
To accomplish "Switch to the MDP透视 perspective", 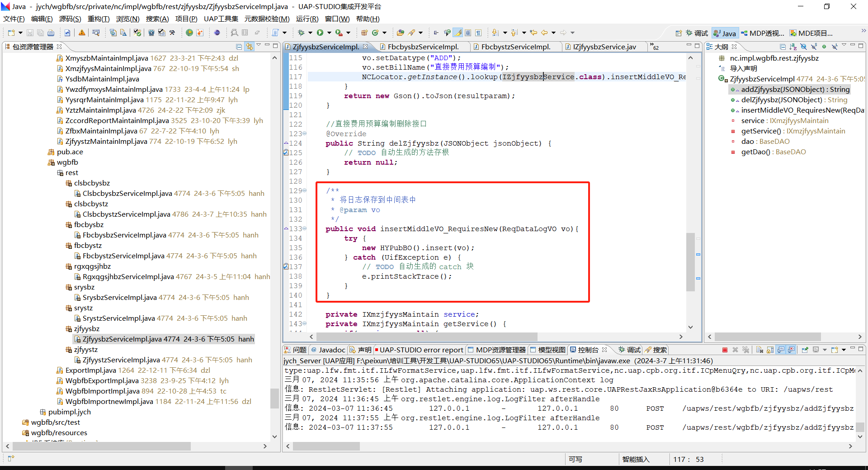I will pyautogui.click(x=762, y=33).
